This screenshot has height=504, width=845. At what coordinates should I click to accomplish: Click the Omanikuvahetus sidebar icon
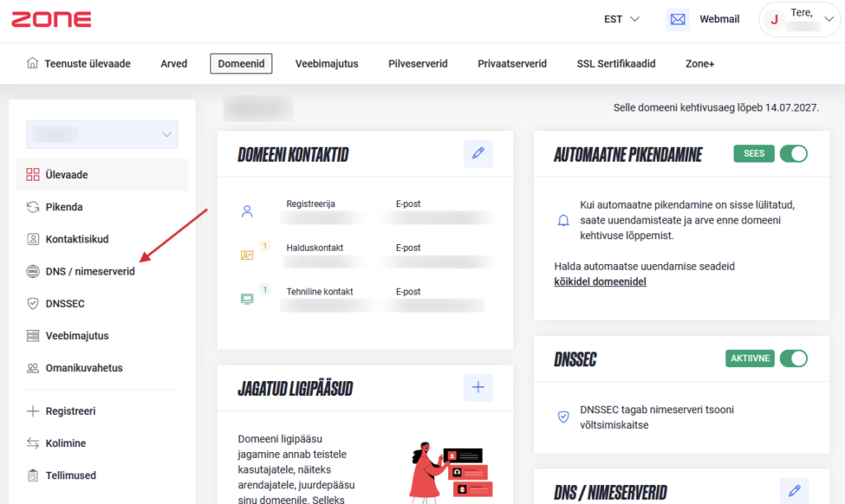coord(32,367)
